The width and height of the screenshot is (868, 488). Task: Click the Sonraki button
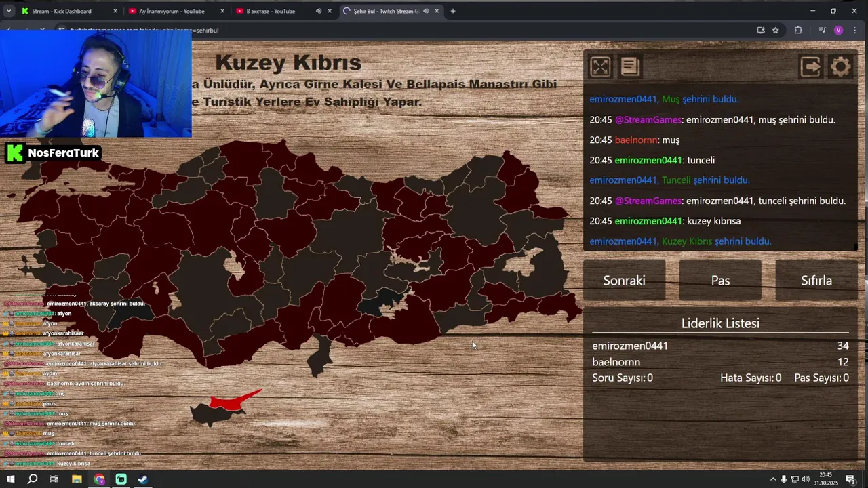point(625,280)
